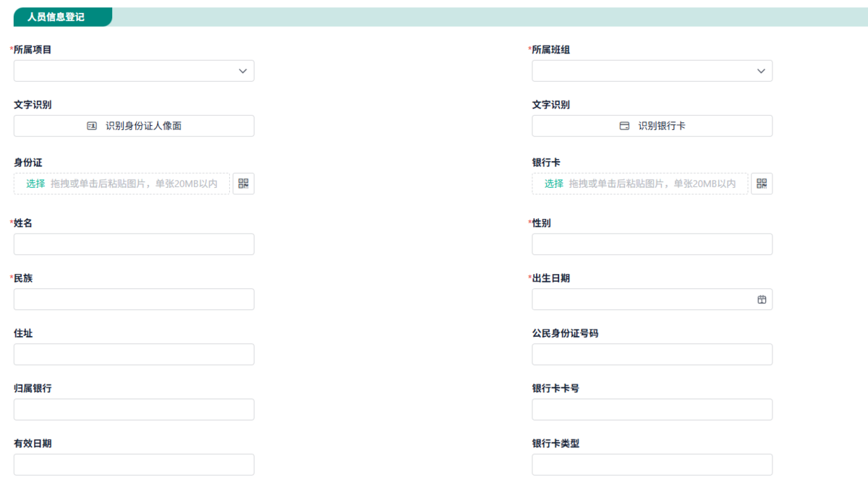The height and width of the screenshot is (485, 868).
Task: Click 选择 link in 身份证 upload area
Action: 35,184
